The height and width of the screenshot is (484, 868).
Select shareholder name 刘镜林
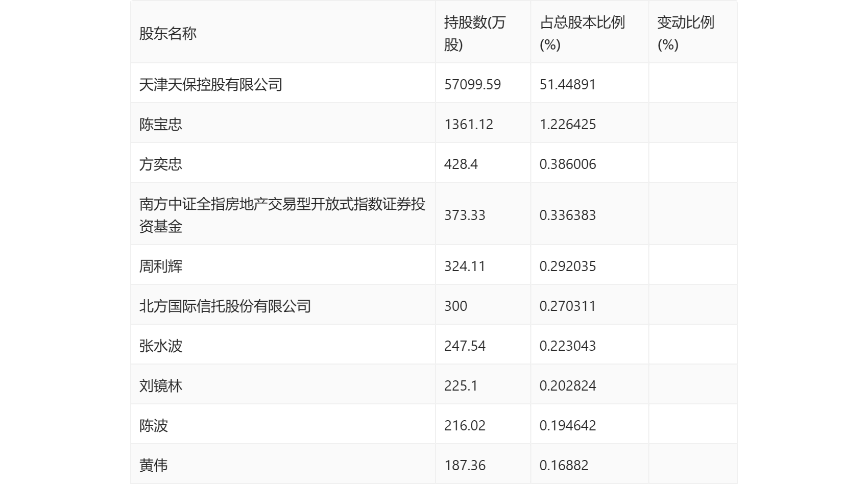tap(161, 386)
